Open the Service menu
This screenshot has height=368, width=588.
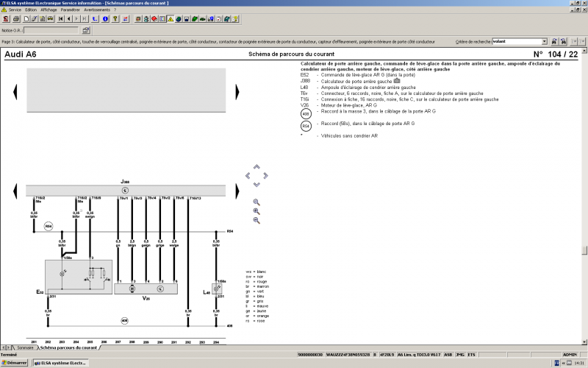15,10
